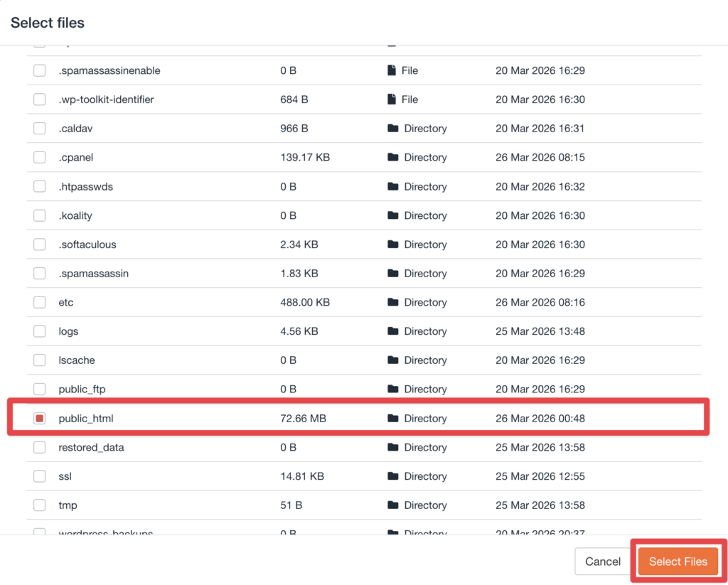Check the box next to lscache
Image resolution: width=728 pixels, height=585 pixels.
[x=40, y=360]
